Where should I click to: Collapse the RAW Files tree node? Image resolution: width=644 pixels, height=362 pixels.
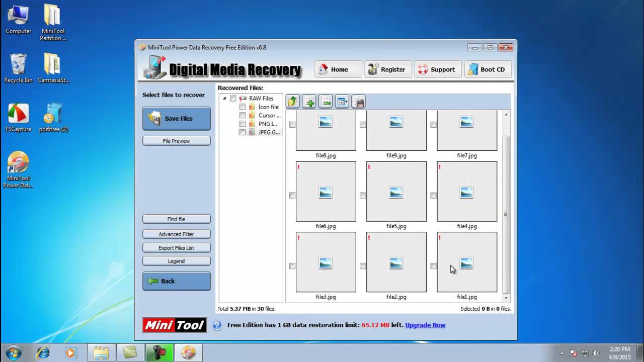tap(224, 99)
